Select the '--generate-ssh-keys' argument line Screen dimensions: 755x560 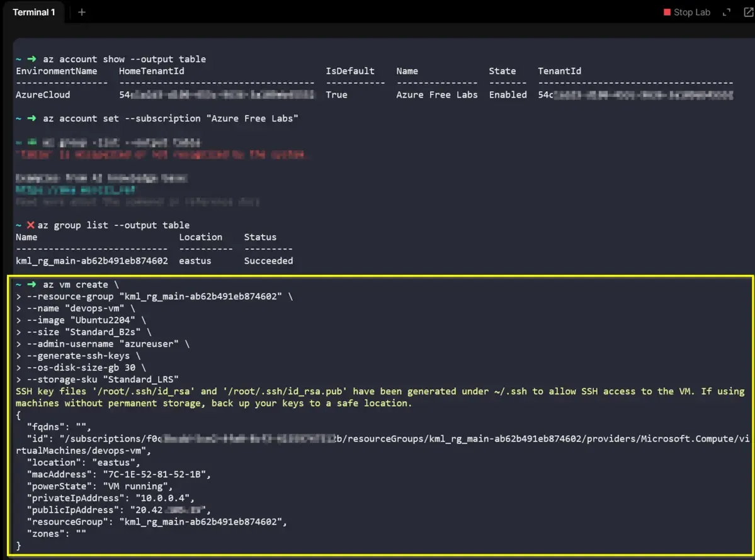pos(78,356)
